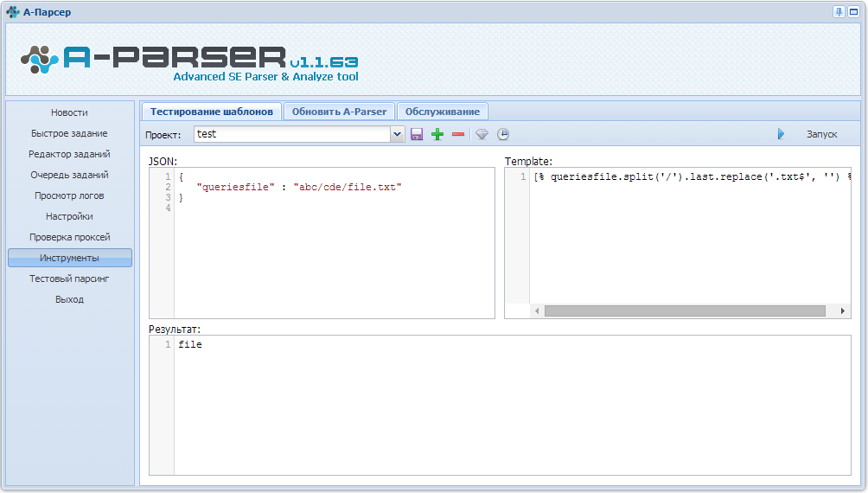Click the v1.1.63 version text
This screenshot has width=868, height=493.
[324, 62]
